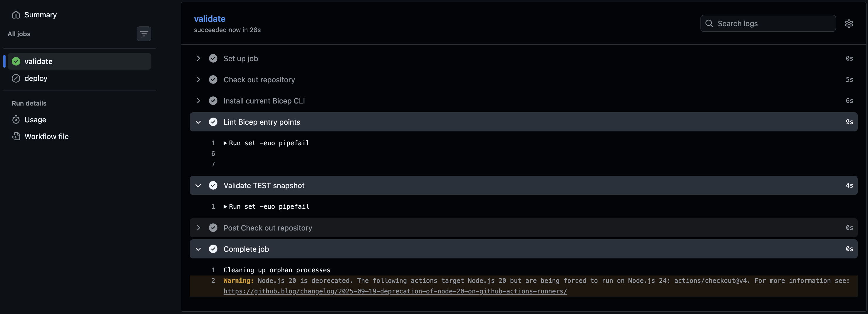The width and height of the screenshot is (868, 314).
Task: Click the search magnifier icon in logs
Action: click(x=709, y=24)
